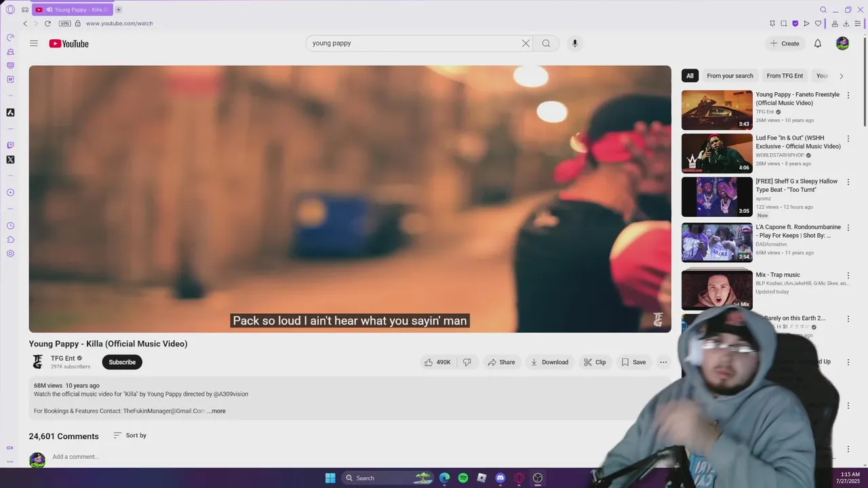Open new tab with plus button
This screenshot has height=488, width=868.
(x=118, y=9)
